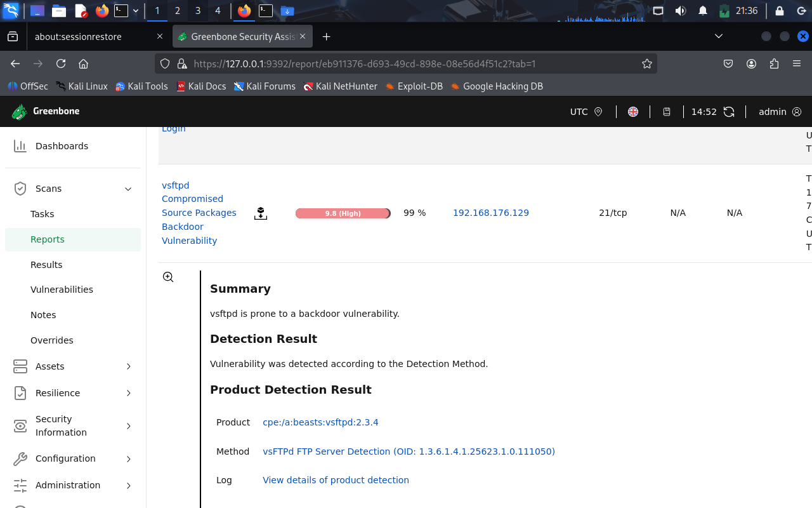Click the 9.8 High severity bar
The image size is (812, 508).
pos(343,213)
